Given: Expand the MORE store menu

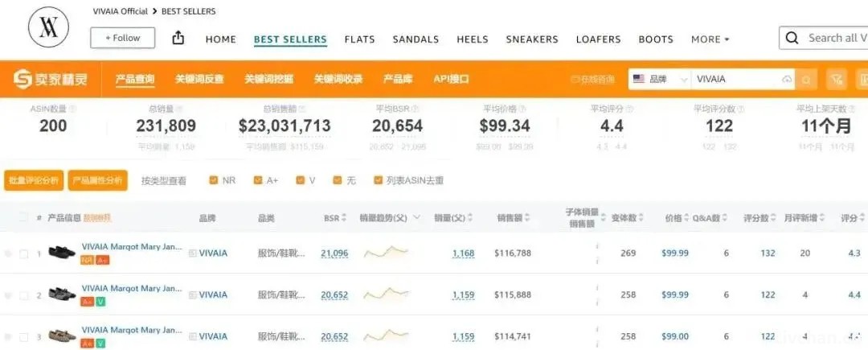Looking at the screenshot, I should tap(710, 39).
